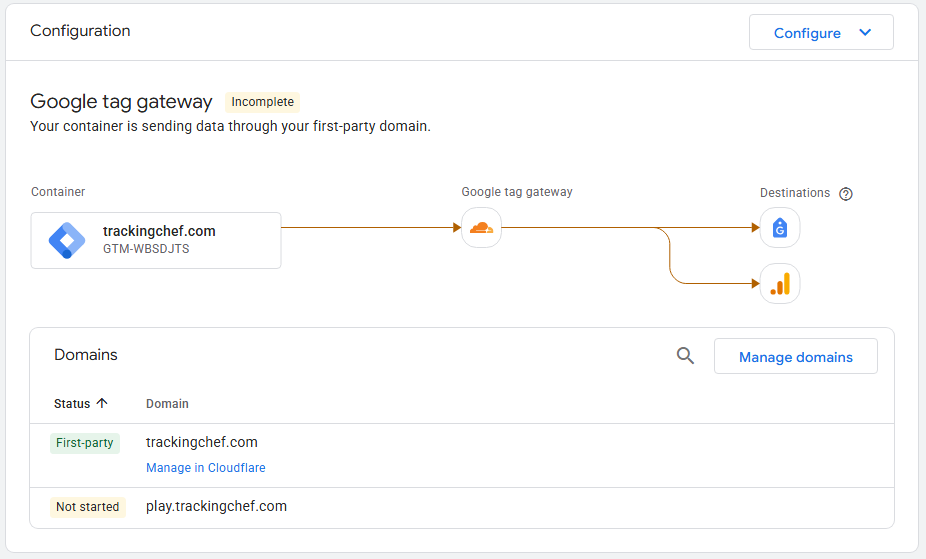Click the Google tag destination icon

click(780, 228)
